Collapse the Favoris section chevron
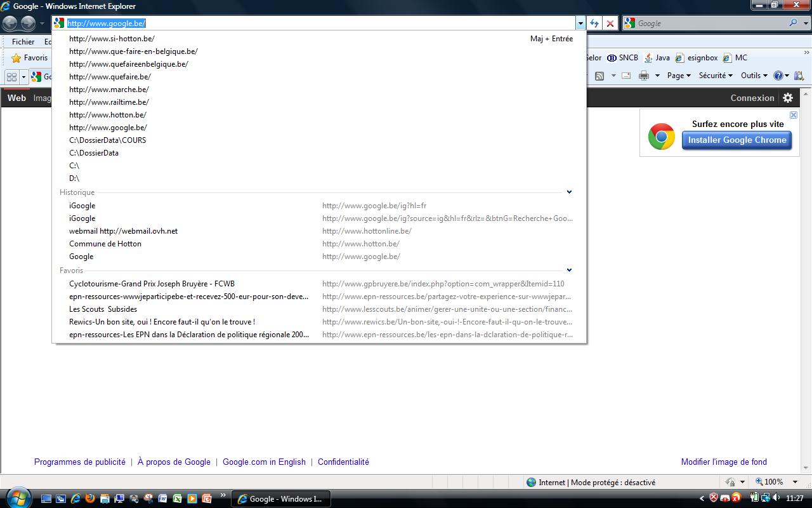Viewport: 812px width, 508px height. 569,271
